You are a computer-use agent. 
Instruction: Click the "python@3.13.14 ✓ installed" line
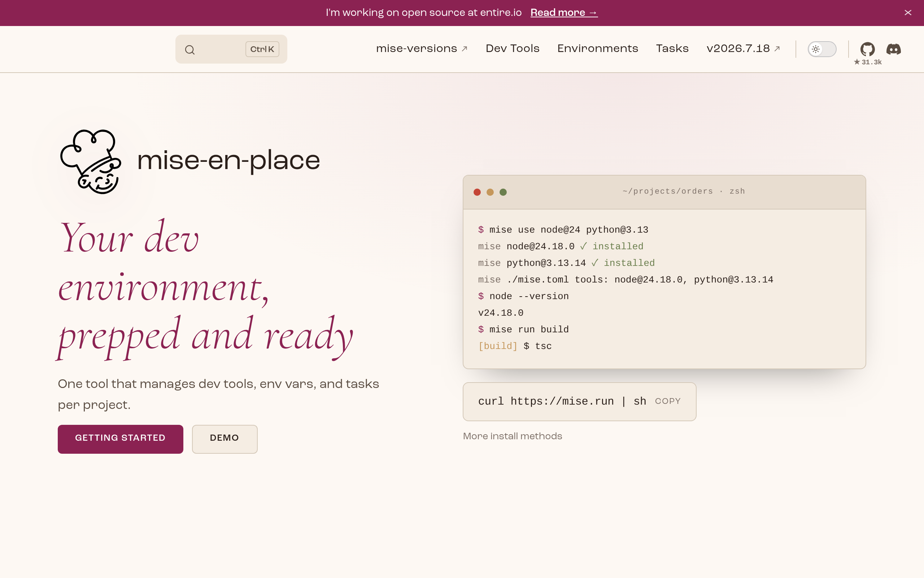pyautogui.click(x=566, y=263)
